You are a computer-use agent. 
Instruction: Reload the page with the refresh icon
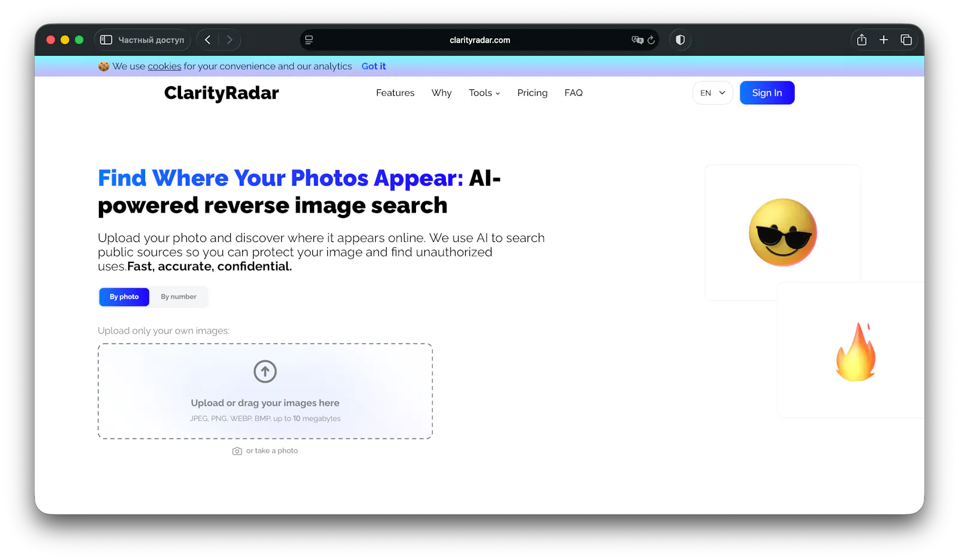651,40
